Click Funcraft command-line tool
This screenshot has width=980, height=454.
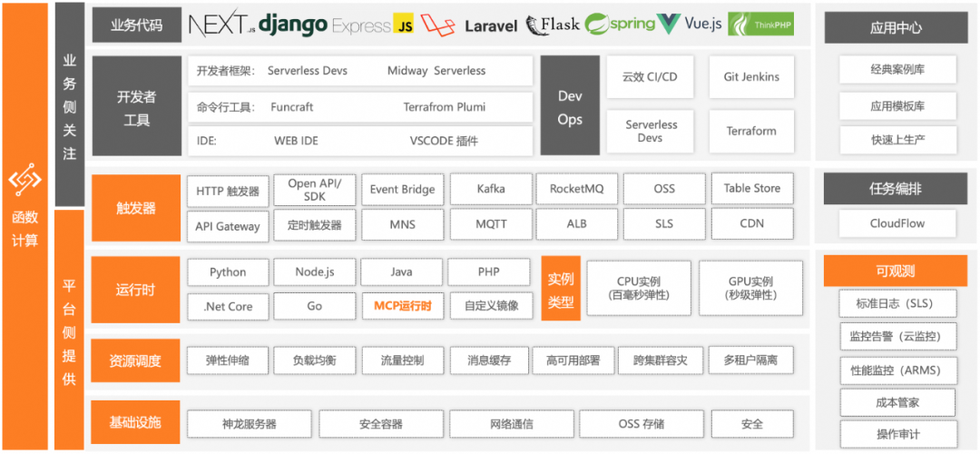click(x=292, y=107)
